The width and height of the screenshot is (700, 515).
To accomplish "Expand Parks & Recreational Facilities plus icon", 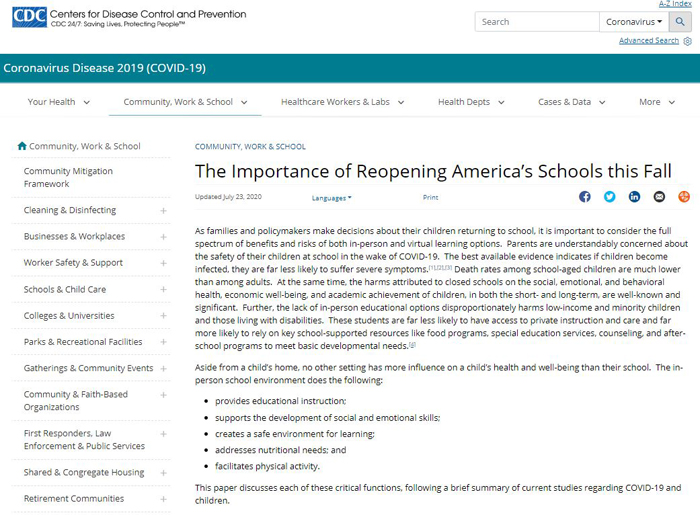I will point(163,342).
